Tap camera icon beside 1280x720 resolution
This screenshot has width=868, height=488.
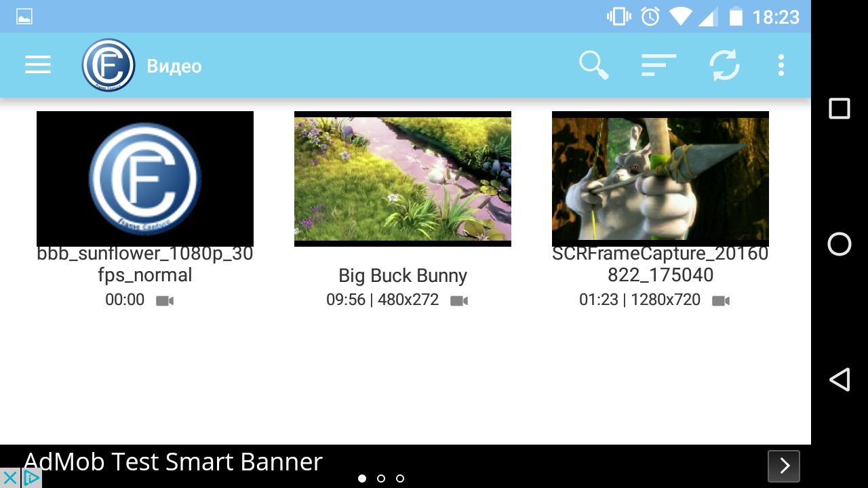pyautogui.click(x=721, y=300)
